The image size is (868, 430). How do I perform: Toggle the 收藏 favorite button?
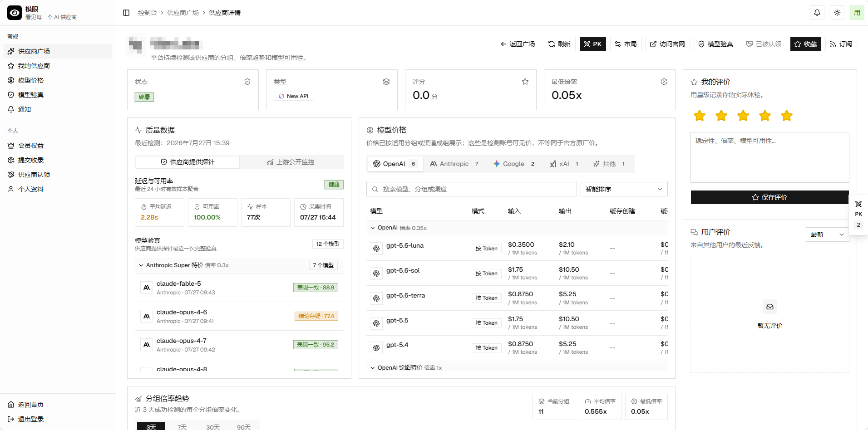805,44
